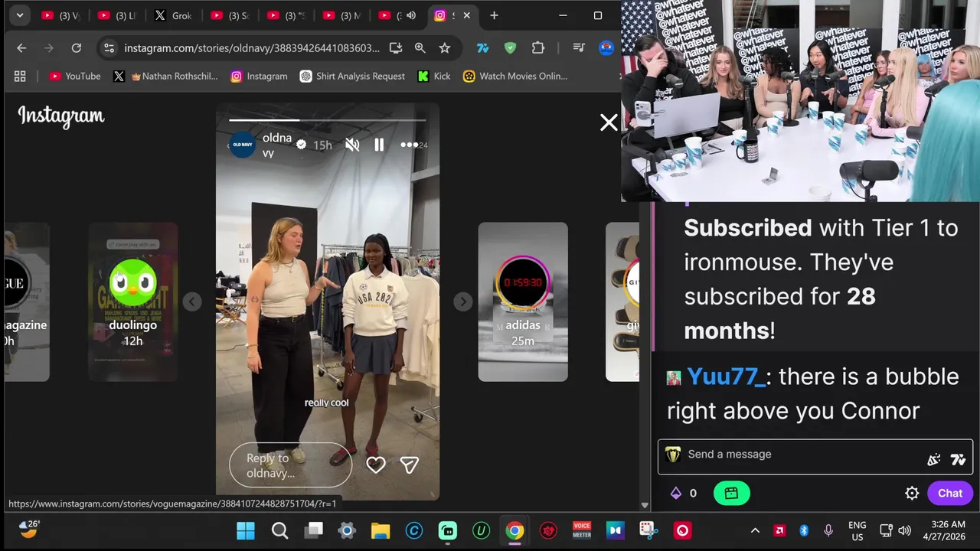
Task: Close the active Instagram tab
Action: tap(466, 15)
